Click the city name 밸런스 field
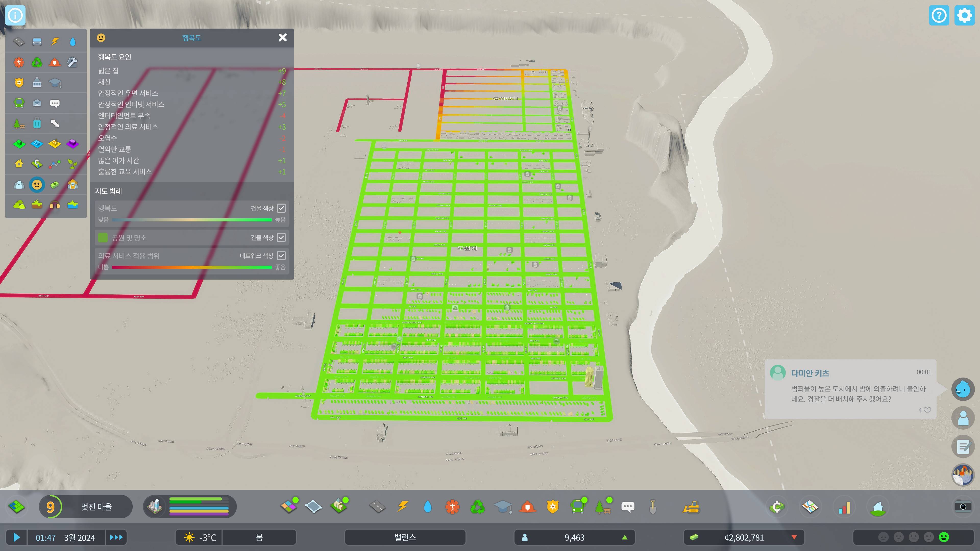Viewport: 980px width, 551px height. pyautogui.click(x=405, y=537)
